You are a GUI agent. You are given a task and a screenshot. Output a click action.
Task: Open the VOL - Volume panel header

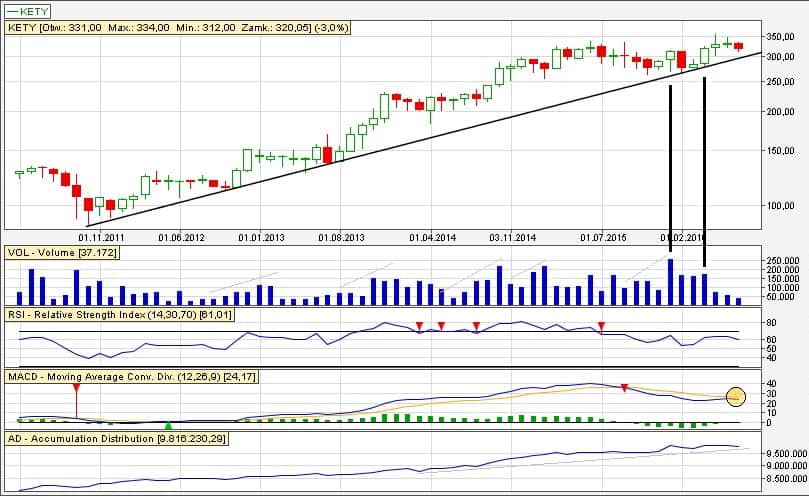point(62,253)
